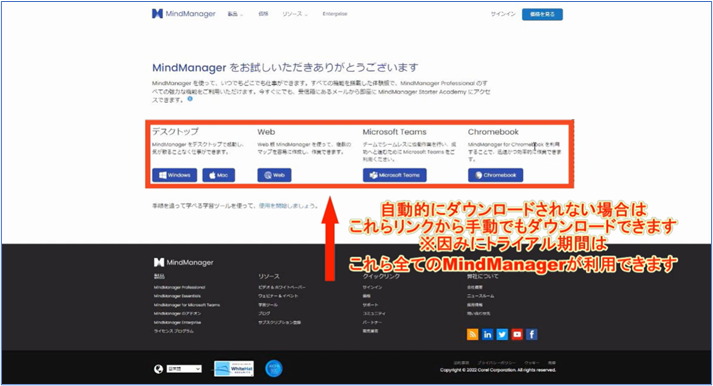Open the Twitter social icon
This screenshot has width=713, height=386.
(x=502, y=335)
